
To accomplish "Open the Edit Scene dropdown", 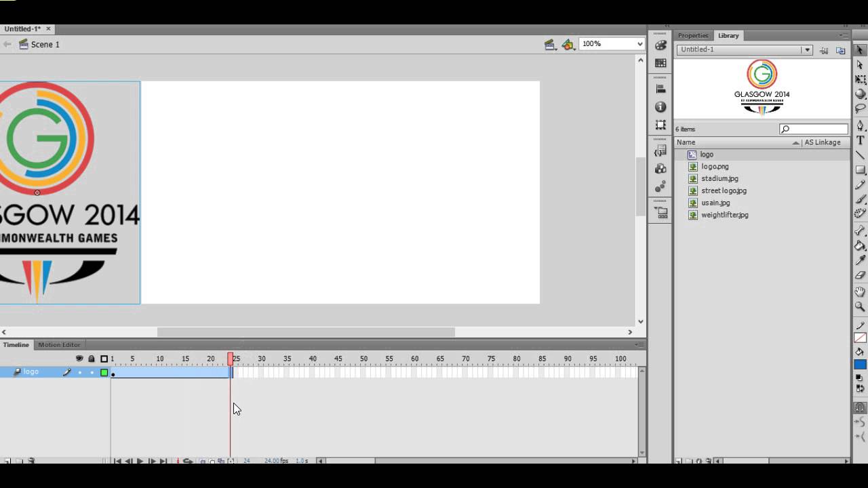I will pyautogui.click(x=551, y=45).
